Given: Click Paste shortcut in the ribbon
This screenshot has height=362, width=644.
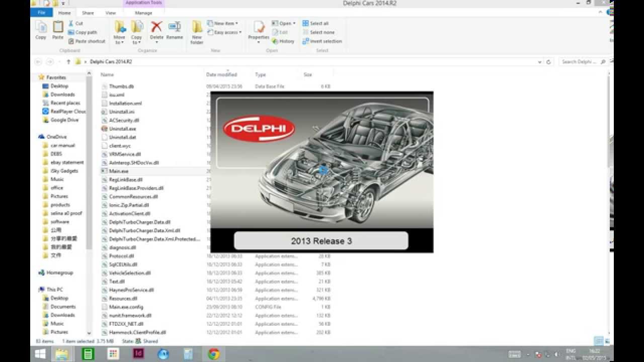Looking at the screenshot, I should [x=87, y=41].
